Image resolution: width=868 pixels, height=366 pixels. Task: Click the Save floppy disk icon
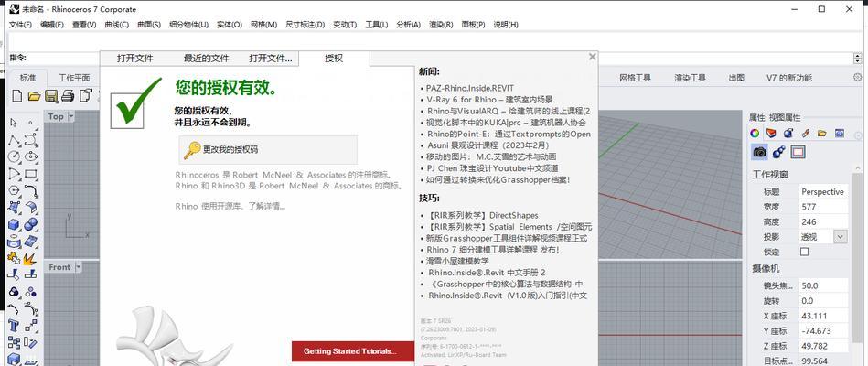(51, 95)
